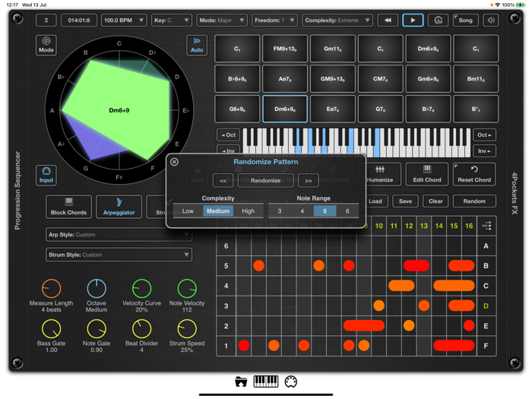Screen dimensions: 532x399
Task: Start playback with the play button
Action: pyautogui.click(x=413, y=21)
